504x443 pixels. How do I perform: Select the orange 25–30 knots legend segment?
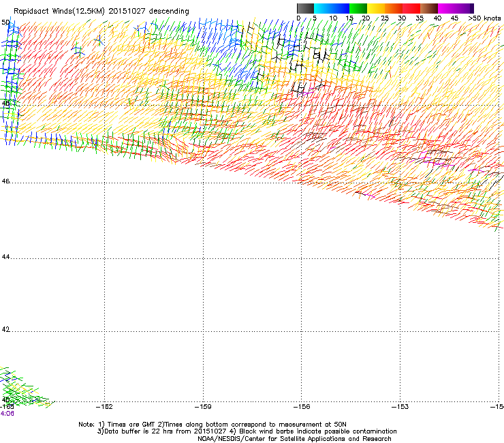[x=394, y=8]
